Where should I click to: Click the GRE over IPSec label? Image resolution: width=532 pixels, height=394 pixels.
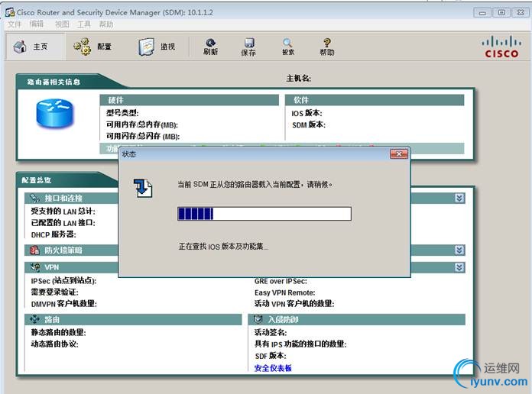(281, 281)
